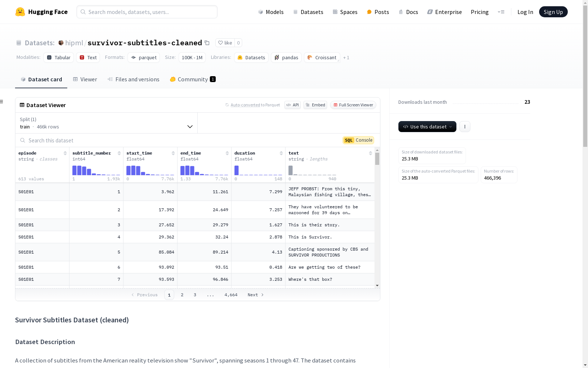588x368 pixels.
Task: Open Docs in top navigation
Action: pyautogui.click(x=408, y=12)
